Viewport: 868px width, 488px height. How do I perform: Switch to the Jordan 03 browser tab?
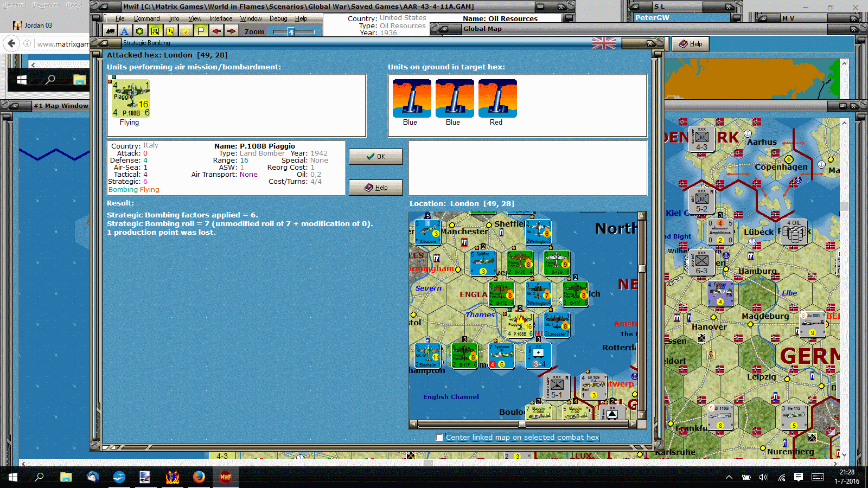click(39, 25)
